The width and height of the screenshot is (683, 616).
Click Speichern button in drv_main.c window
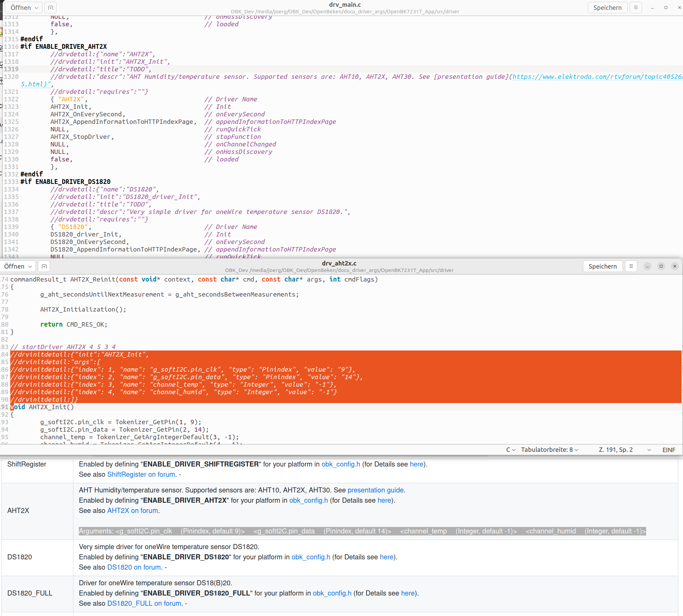pyautogui.click(x=607, y=8)
